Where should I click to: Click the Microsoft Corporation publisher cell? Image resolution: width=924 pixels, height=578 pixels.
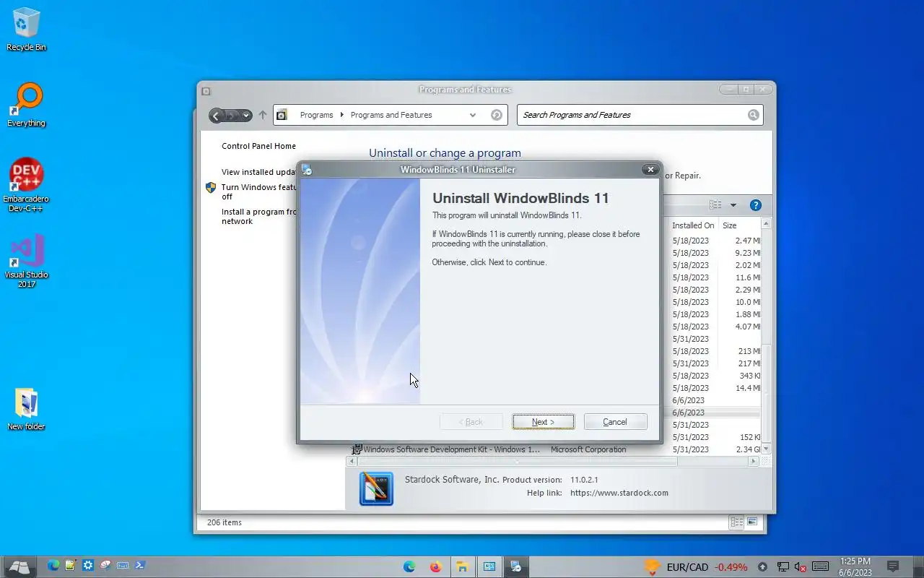(588, 449)
